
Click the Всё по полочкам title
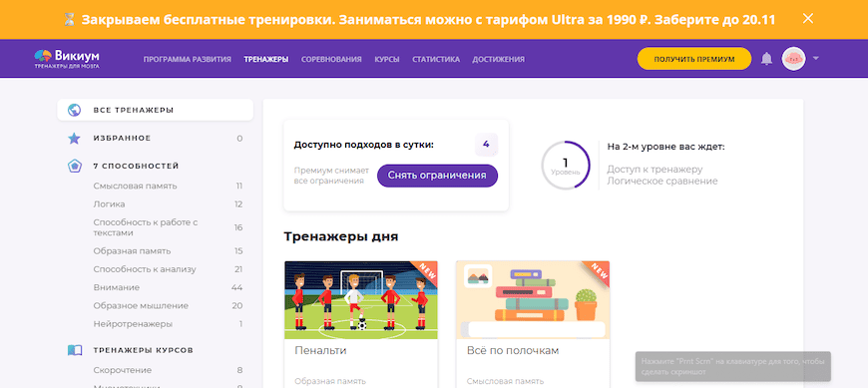(513, 350)
